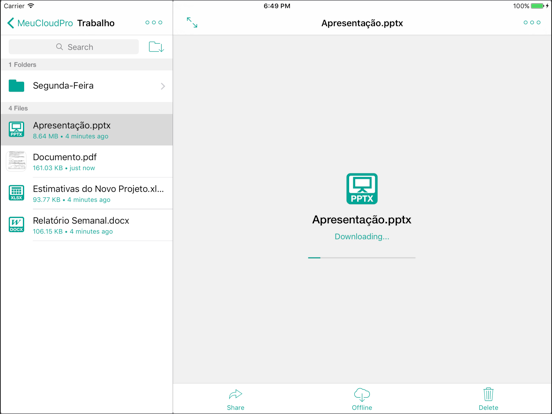Click the 4 Files section header
552x414 pixels.
(87, 108)
